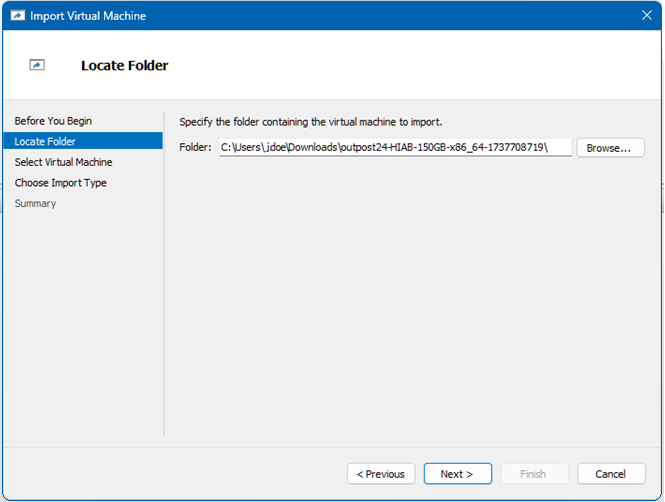Viewport: 665px width, 502px height.
Task: Go to the Before You Begin step
Action: click(x=53, y=121)
